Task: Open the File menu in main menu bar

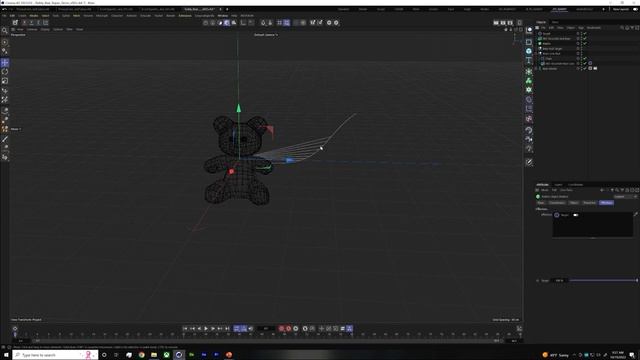Action: point(4,16)
